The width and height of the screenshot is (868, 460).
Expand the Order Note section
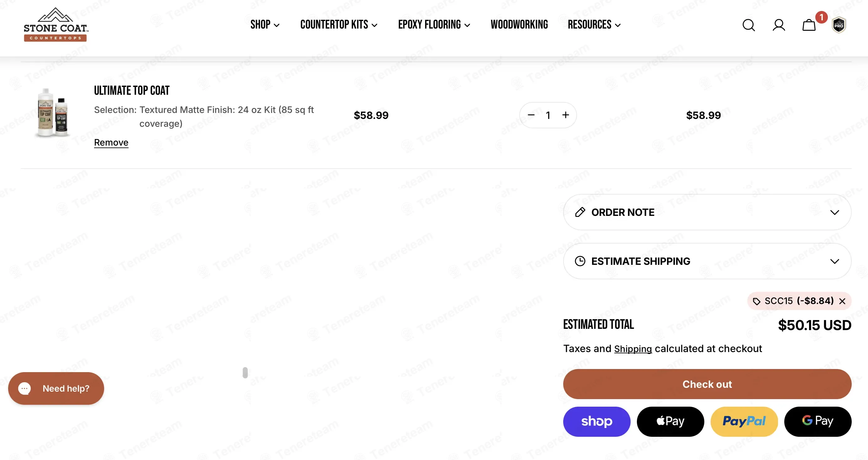[707, 212]
